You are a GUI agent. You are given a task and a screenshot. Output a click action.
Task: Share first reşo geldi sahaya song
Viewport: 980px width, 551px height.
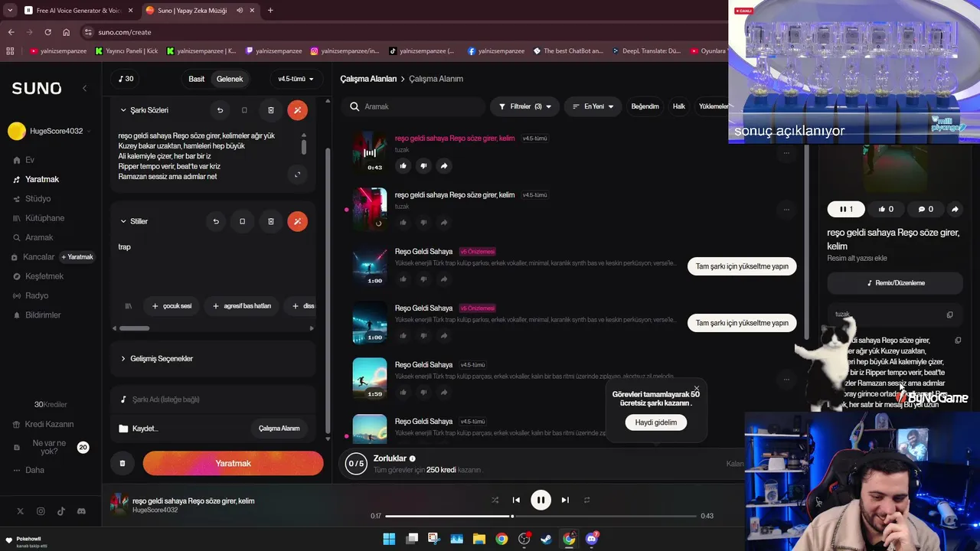[x=444, y=166]
